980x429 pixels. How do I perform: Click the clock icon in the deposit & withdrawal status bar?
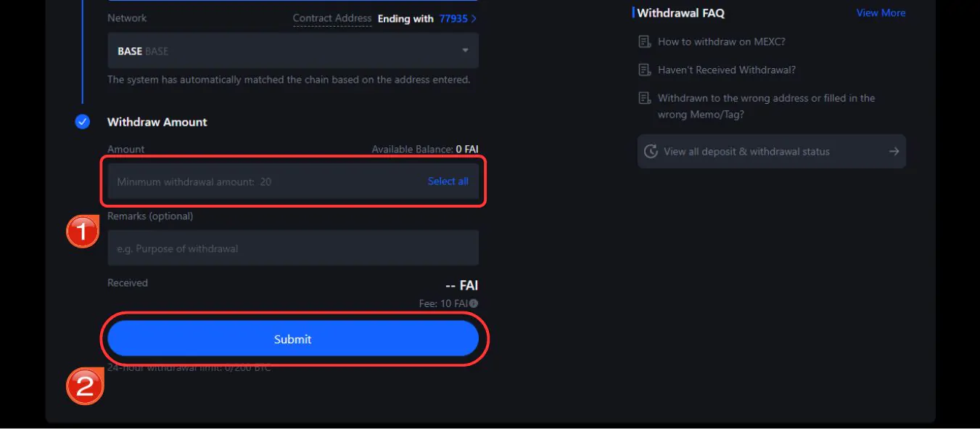click(651, 152)
